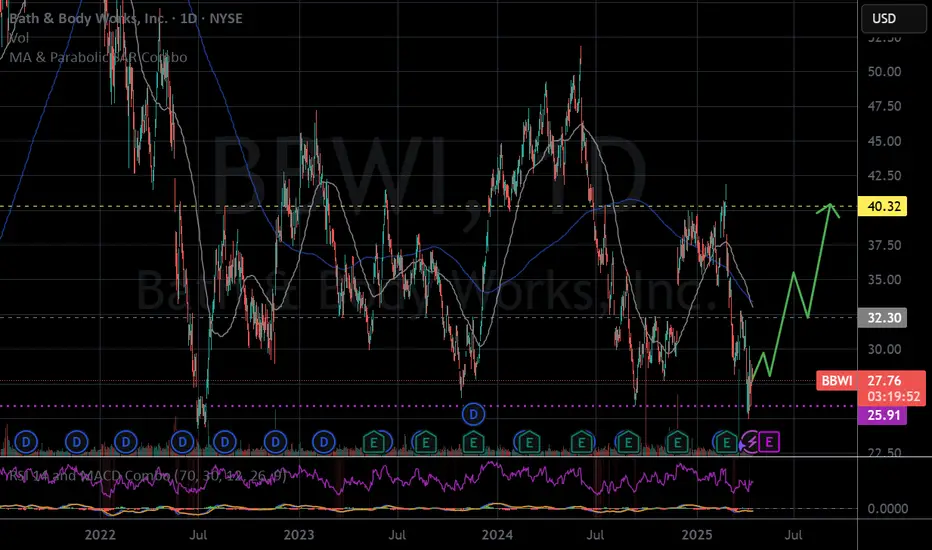This screenshot has width=932, height=550.
Task: Click the 47.50 price axis label
Action: point(884,106)
